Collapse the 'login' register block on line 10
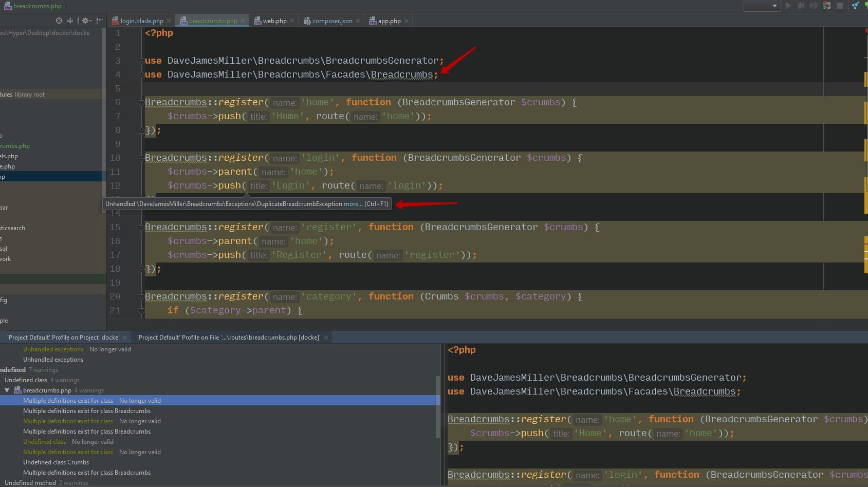The image size is (868, 487). tap(141, 158)
